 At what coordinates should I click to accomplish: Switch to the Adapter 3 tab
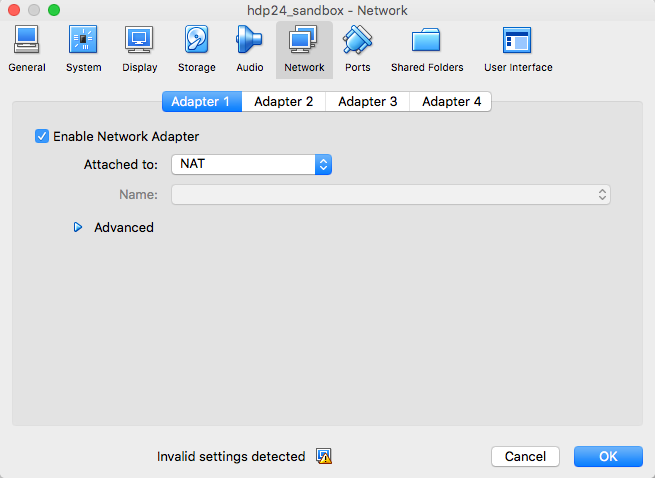click(x=368, y=102)
